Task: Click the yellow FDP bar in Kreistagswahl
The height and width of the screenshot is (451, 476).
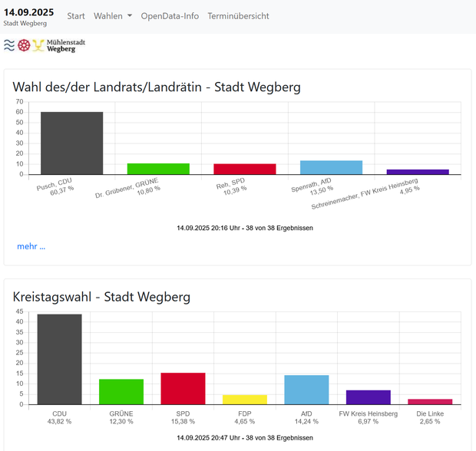Action: click(x=245, y=400)
